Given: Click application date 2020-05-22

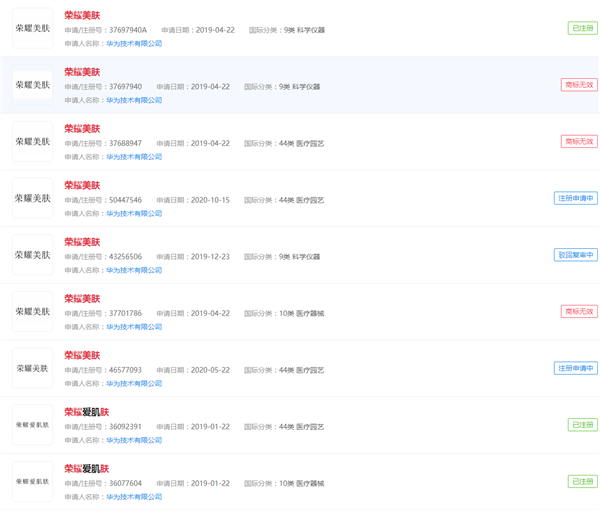Looking at the screenshot, I should [210, 370].
